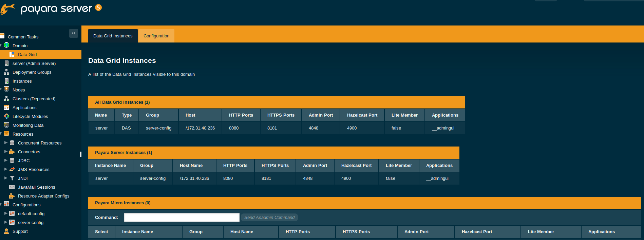The image size is (644, 240).
Task: Open the Configuration tab
Action: pos(156,36)
